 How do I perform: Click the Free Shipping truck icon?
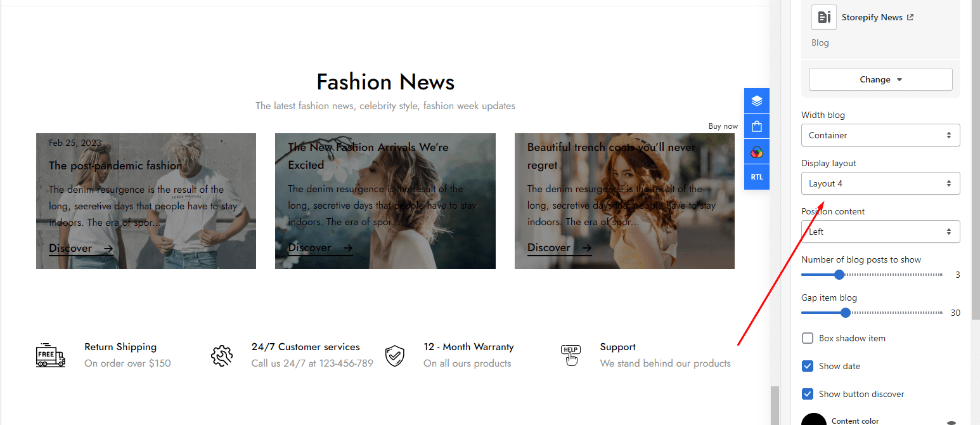click(x=50, y=356)
